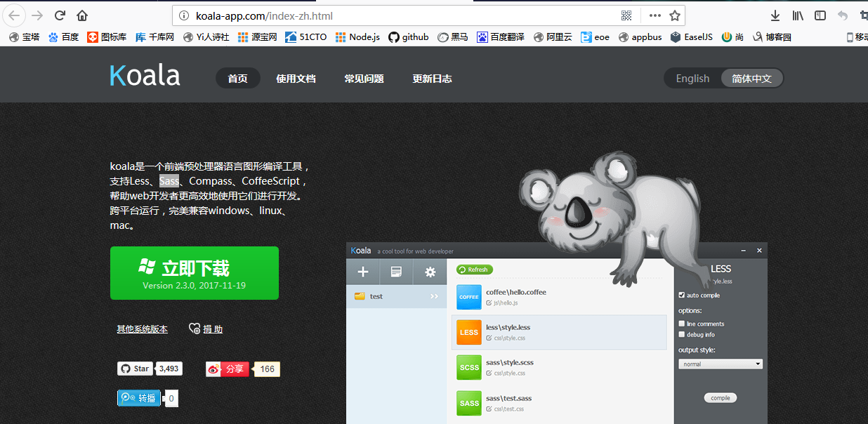Image resolution: width=868 pixels, height=424 pixels.
Task: Click the green Refresh button in Koala app
Action: click(474, 270)
